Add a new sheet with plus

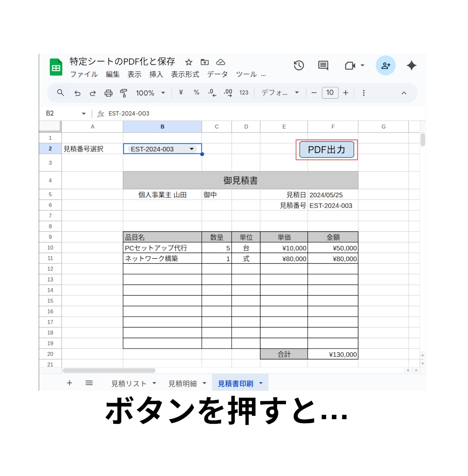pyautogui.click(x=69, y=383)
